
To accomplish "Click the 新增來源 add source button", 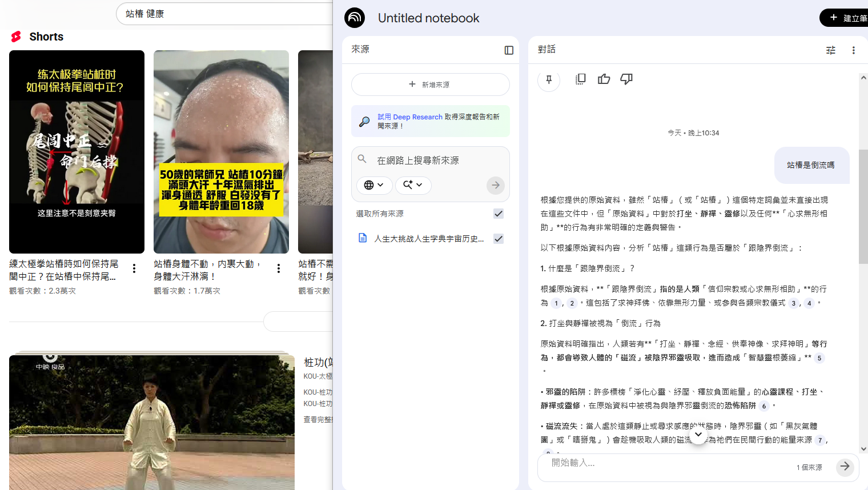I will coord(430,85).
